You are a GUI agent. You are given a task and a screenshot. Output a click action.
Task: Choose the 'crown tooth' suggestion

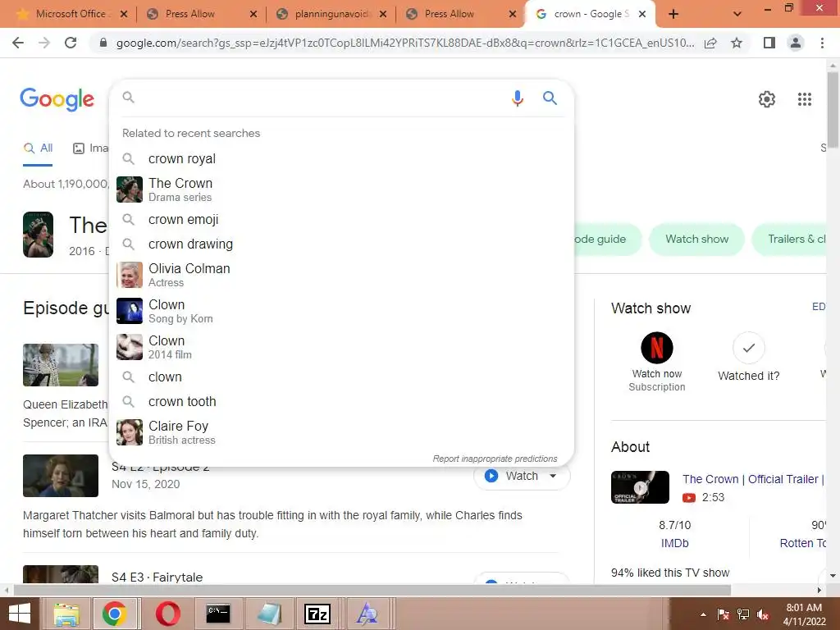(342, 401)
